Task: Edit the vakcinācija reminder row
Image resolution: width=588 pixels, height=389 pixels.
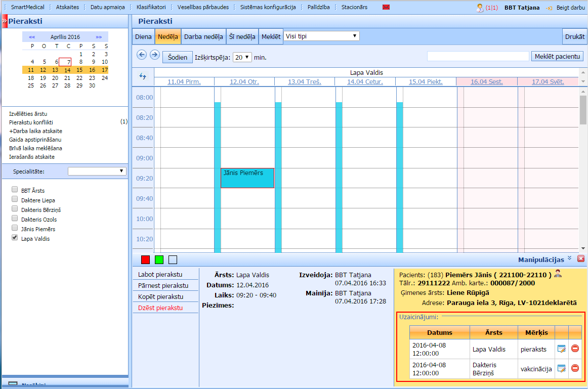Action: coord(561,368)
